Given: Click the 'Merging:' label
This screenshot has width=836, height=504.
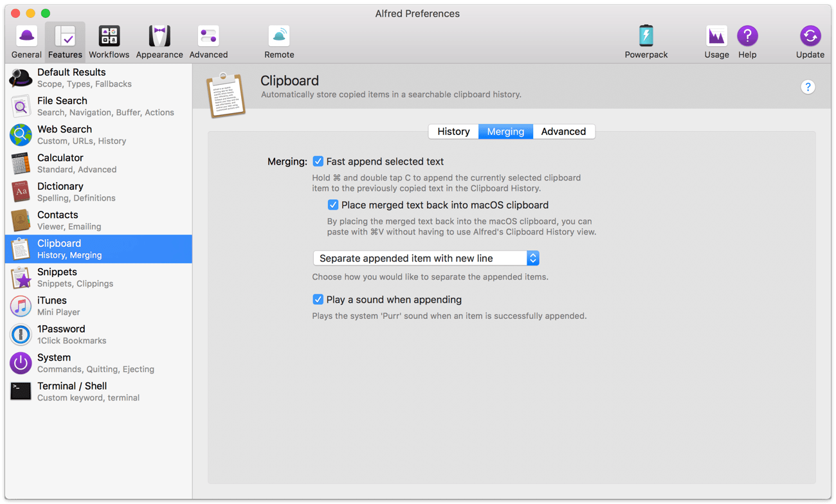Looking at the screenshot, I should click(287, 161).
